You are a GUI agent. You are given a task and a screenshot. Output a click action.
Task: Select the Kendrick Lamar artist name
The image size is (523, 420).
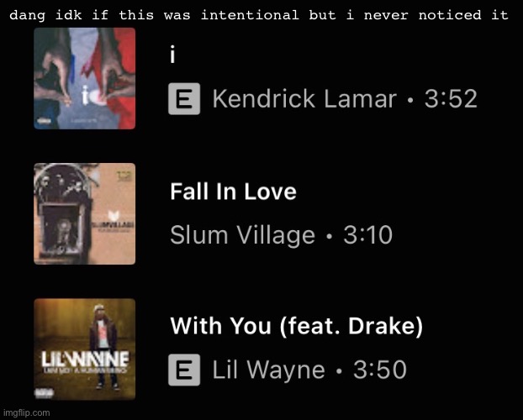[304, 98]
